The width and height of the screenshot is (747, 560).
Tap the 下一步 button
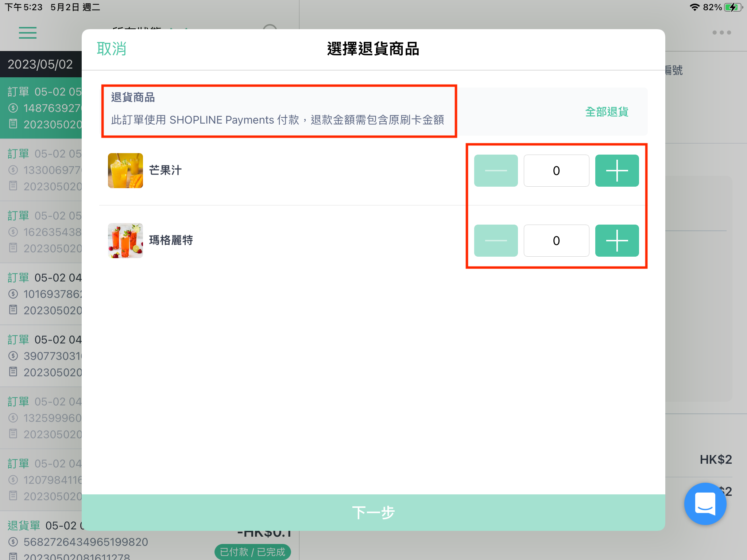click(x=373, y=512)
